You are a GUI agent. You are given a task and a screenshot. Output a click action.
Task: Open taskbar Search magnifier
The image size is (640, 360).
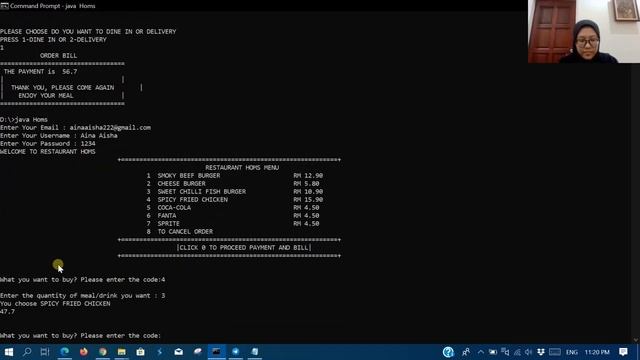pyautogui.click(x=27, y=352)
